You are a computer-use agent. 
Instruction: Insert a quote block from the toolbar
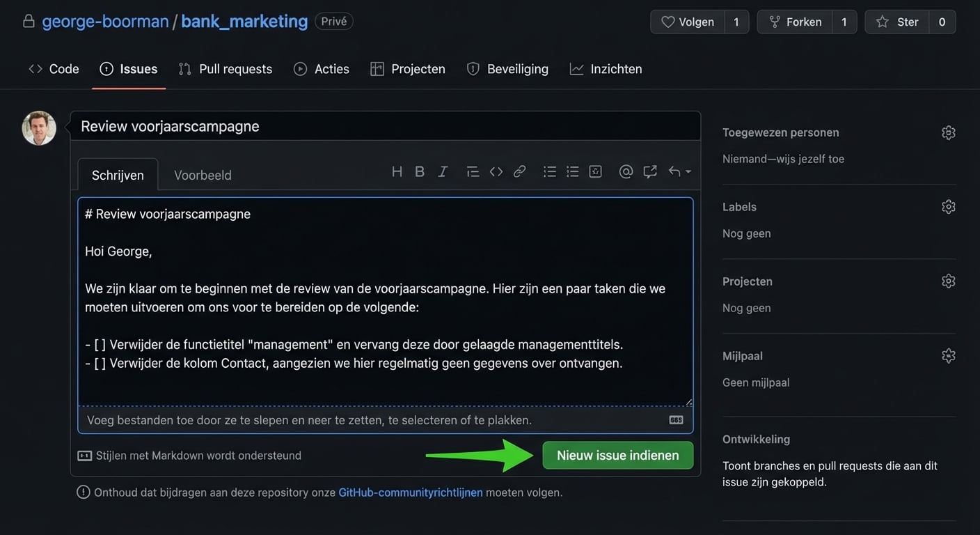473,171
